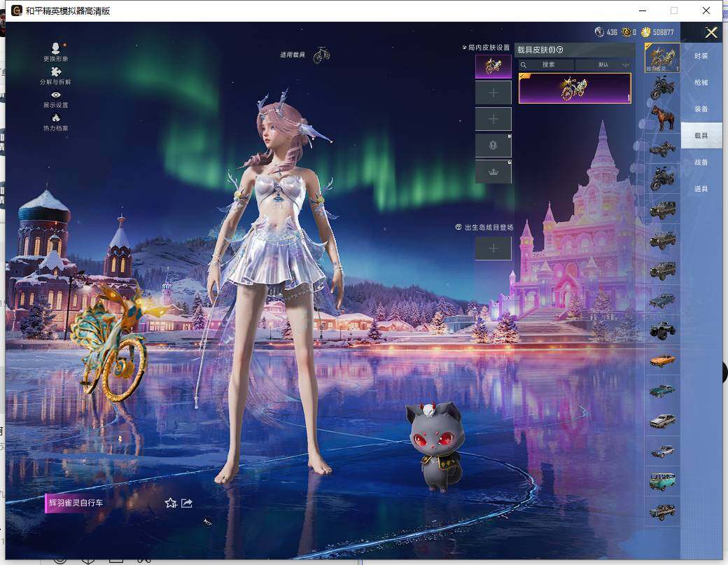The width and height of the screenshot is (728, 565).
Task: Switch to the 时装 tab
Action: pyautogui.click(x=701, y=56)
